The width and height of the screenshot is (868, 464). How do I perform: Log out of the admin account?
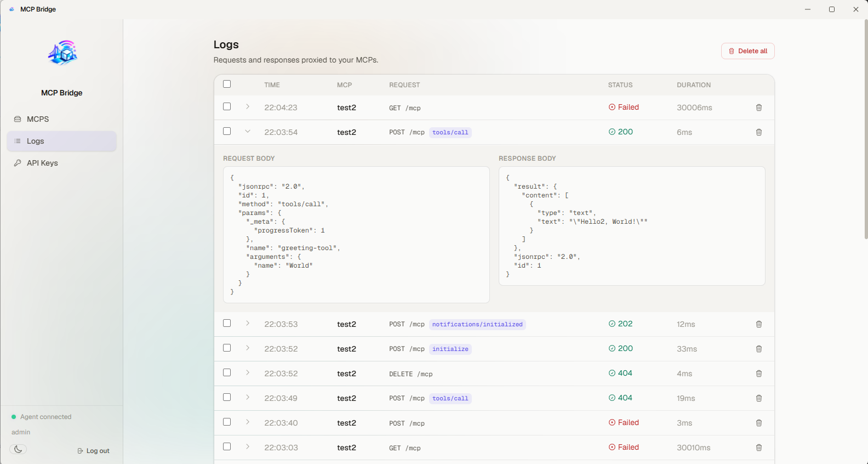93,451
